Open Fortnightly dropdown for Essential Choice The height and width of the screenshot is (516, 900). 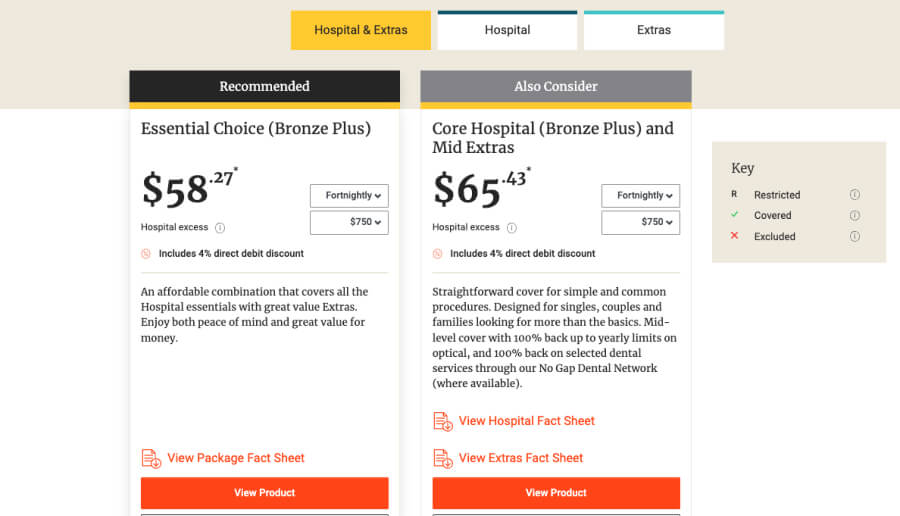tap(349, 196)
